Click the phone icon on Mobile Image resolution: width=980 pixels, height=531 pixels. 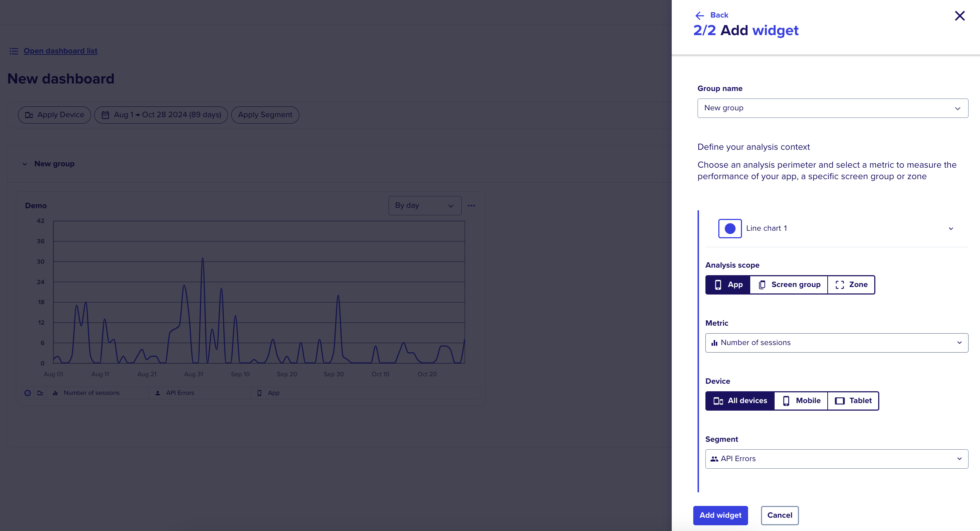(x=786, y=401)
